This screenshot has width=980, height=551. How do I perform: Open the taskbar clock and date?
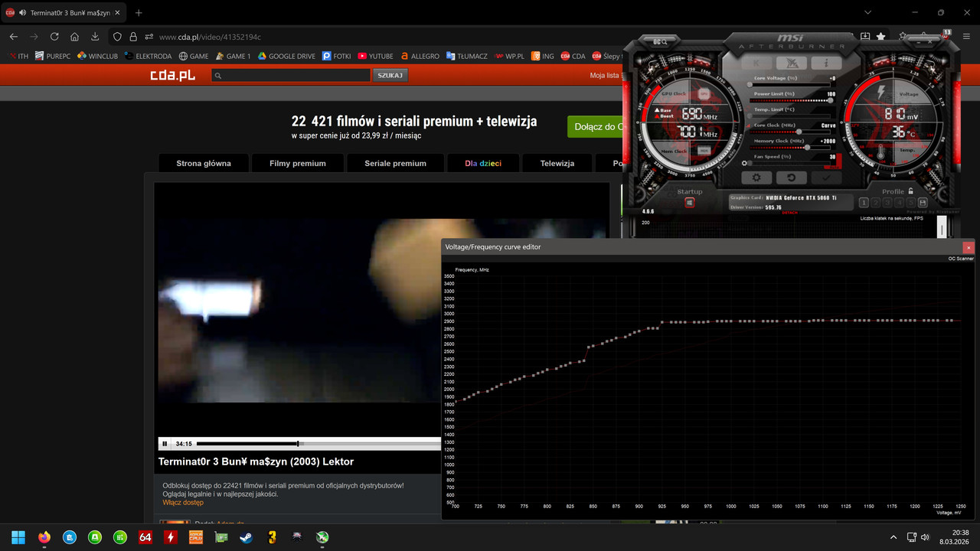[x=954, y=537]
